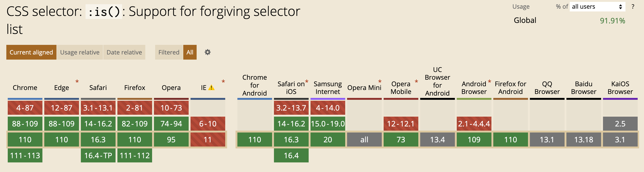Open the settings gear icon
The image size is (644, 172).
point(207,52)
